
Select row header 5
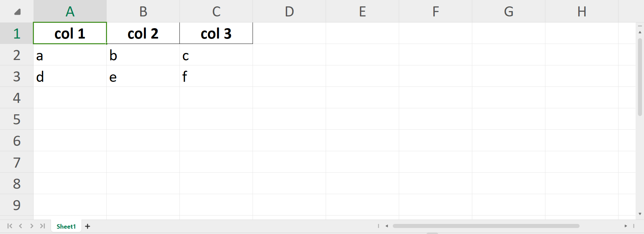click(x=16, y=119)
